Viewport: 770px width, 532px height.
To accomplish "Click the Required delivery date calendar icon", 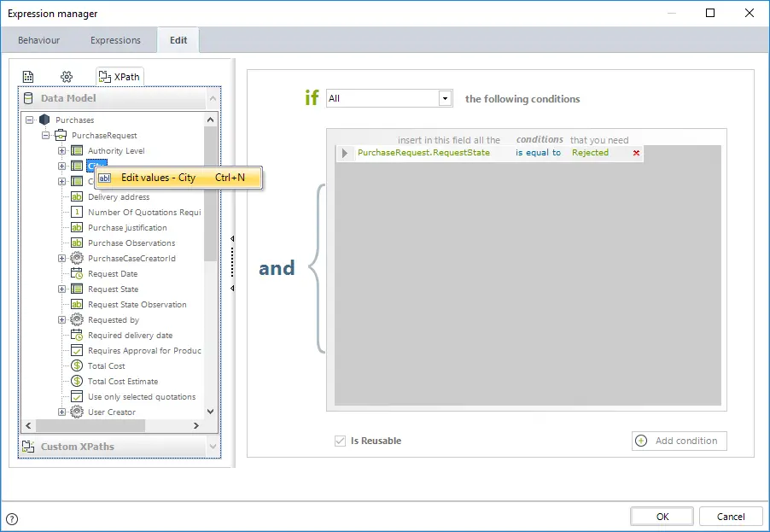I will click(77, 335).
